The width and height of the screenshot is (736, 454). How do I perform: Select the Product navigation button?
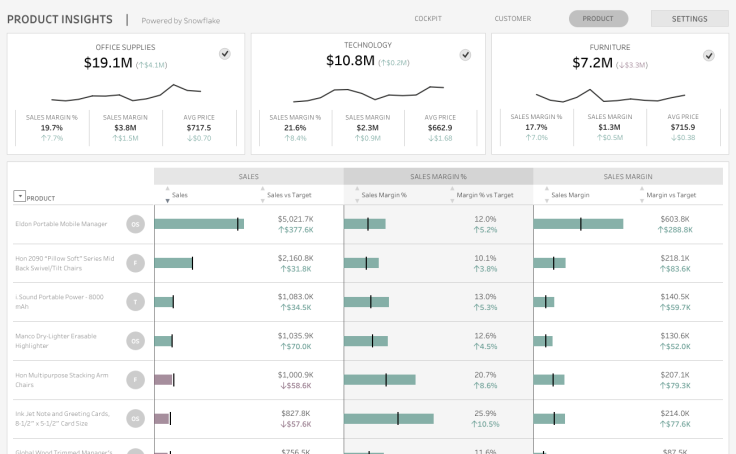[x=598, y=19]
